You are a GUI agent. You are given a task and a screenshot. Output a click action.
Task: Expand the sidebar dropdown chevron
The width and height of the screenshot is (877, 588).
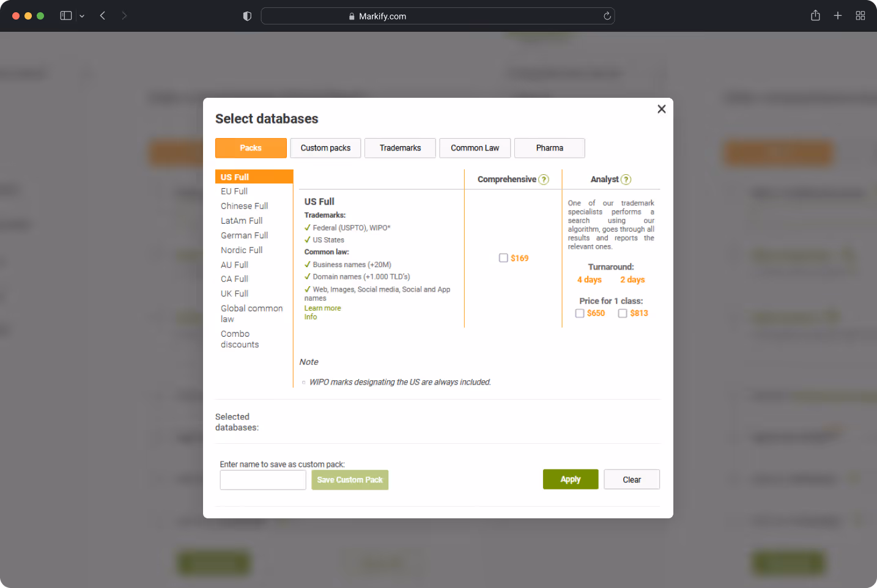[x=82, y=17]
